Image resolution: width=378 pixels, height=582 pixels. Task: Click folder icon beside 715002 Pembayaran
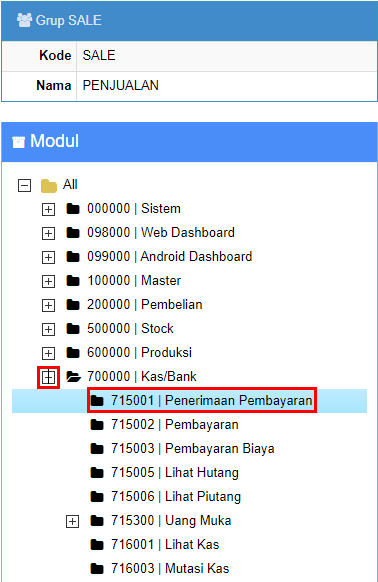pos(97,425)
